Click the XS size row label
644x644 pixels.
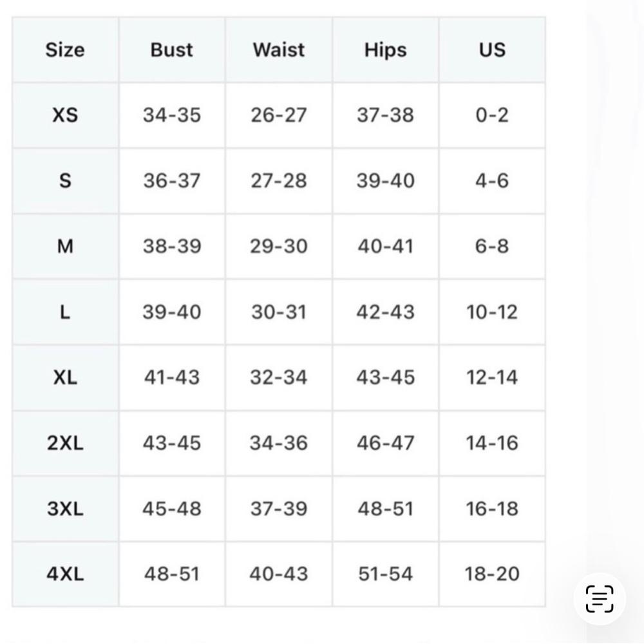point(65,115)
